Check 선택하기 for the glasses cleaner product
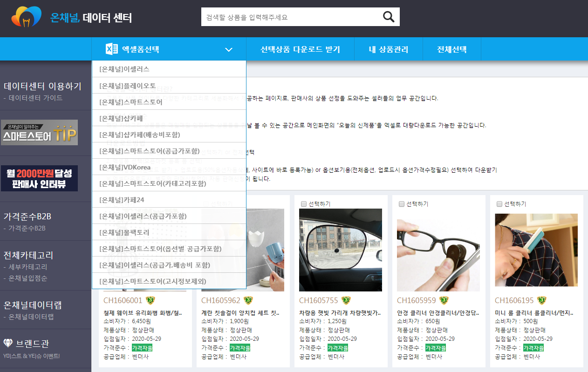This screenshot has height=372, width=588. click(402, 204)
